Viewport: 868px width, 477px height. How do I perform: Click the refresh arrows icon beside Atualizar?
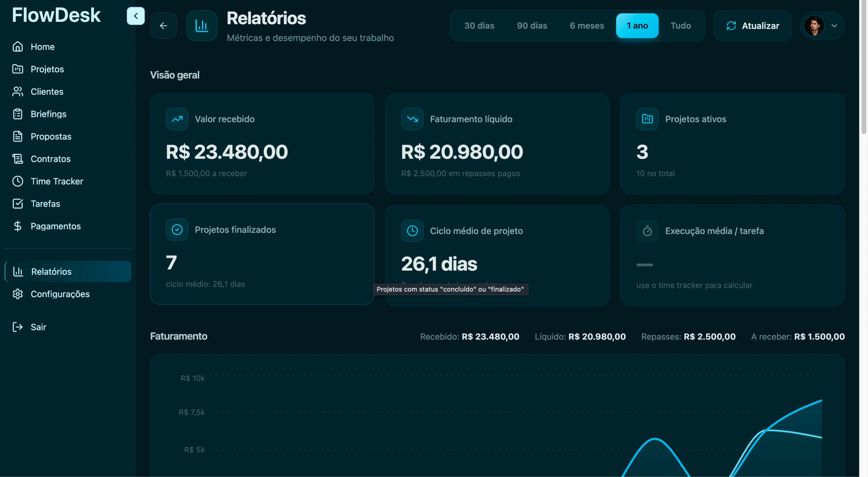[731, 26]
